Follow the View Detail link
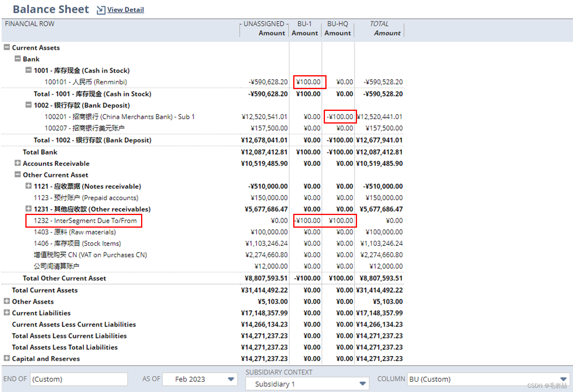This screenshot has height=392, width=573. click(124, 10)
